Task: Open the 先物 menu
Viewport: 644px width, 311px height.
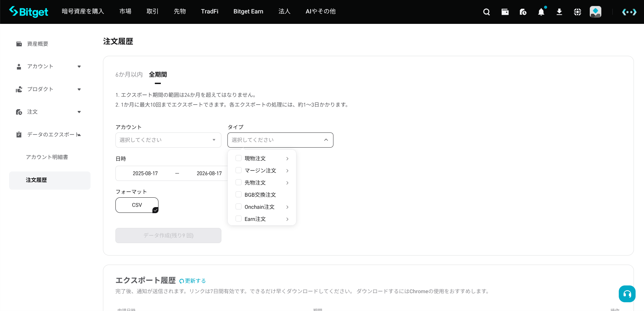Action: (x=180, y=11)
